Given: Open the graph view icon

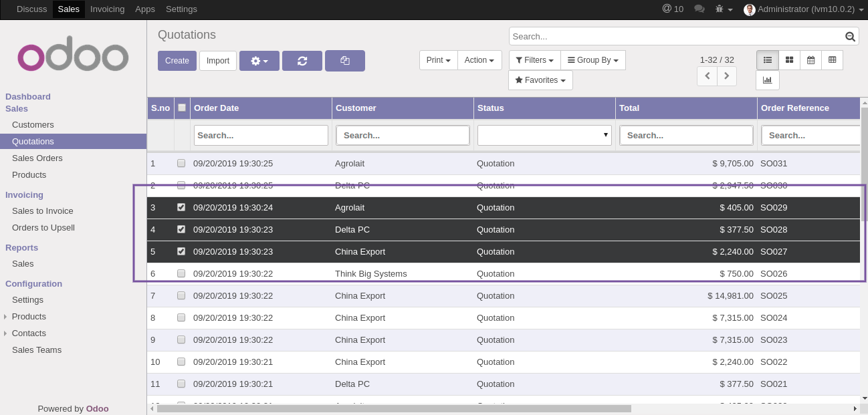Looking at the screenshot, I should point(767,80).
